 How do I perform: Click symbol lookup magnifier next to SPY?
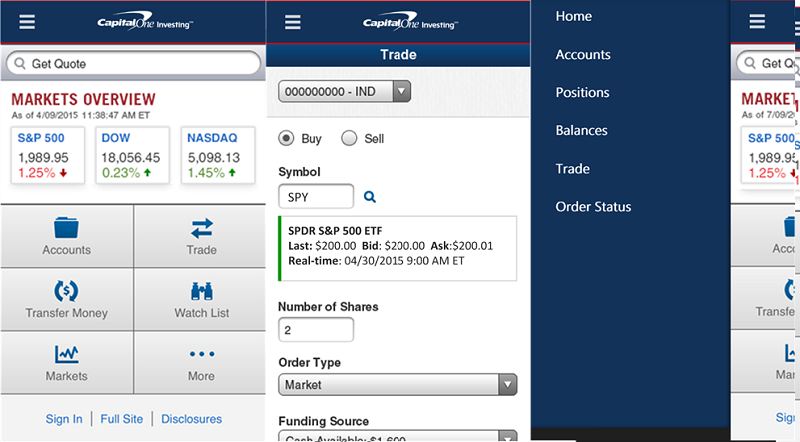pos(369,197)
